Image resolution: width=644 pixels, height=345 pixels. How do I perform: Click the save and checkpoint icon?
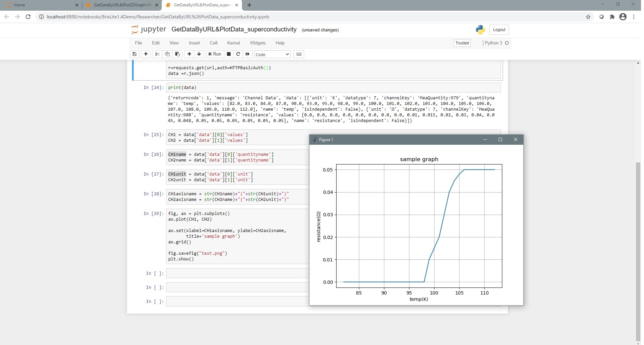[134, 54]
